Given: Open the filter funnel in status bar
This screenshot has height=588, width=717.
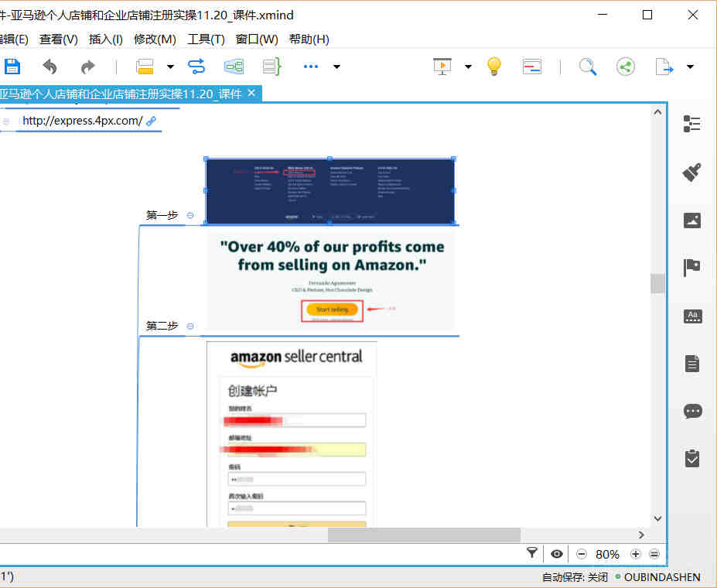Looking at the screenshot, I should coord(532,553).
